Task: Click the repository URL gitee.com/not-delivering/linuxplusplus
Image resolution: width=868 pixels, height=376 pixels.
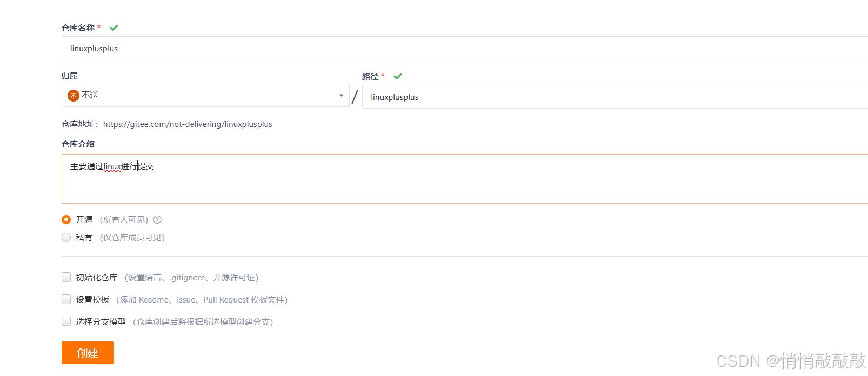Action: click(x=188, y=124)
